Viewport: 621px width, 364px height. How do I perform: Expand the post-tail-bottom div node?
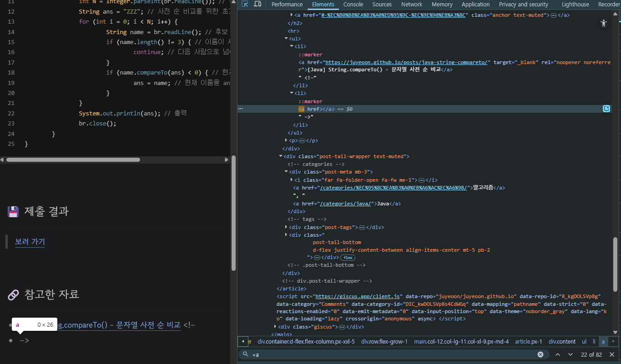[x=286, y=235]
